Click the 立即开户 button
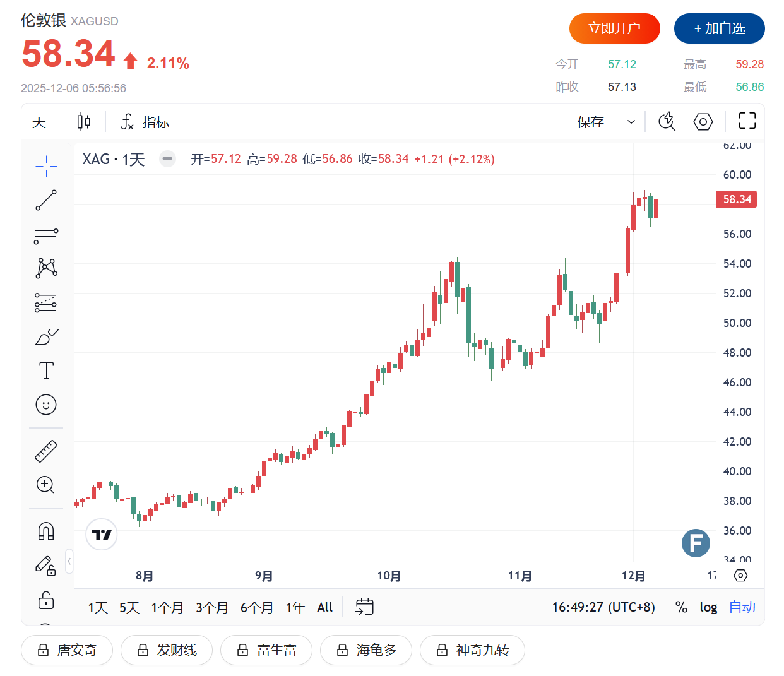 click(614, 28)
